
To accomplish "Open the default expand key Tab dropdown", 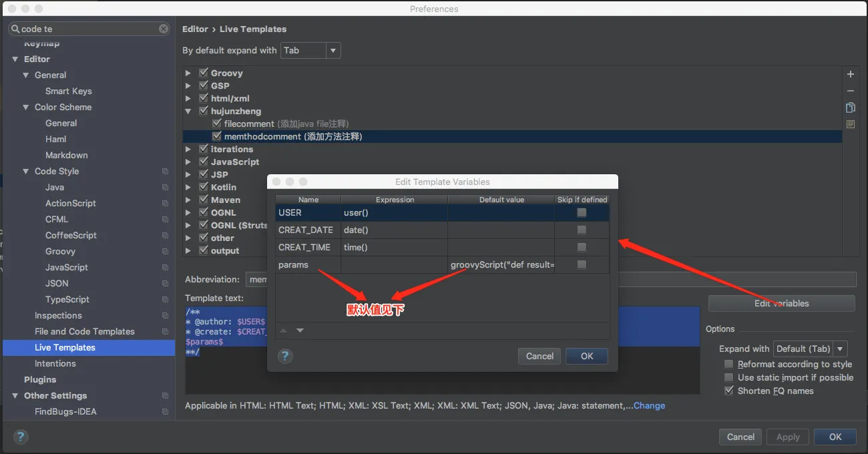I will pyautogui.click(x=310, y=50).
